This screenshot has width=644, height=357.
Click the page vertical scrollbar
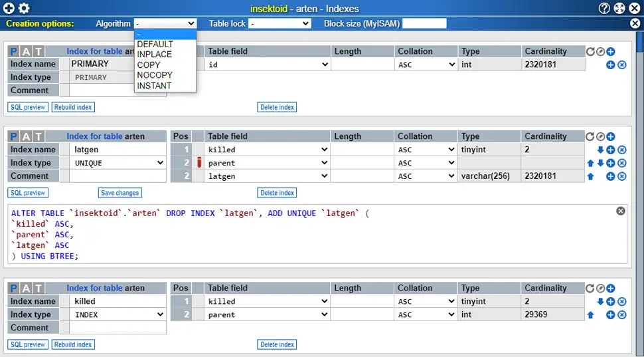pyautogui.click(x=640, y=193)
